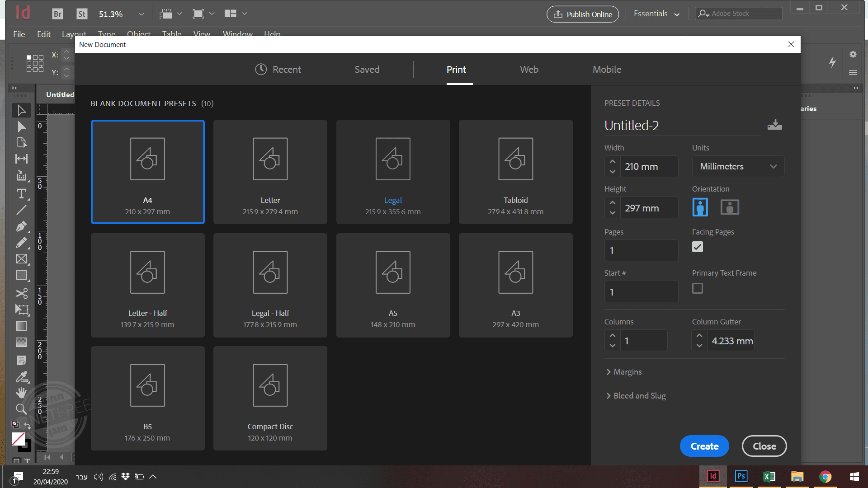Open Photoshop from the taskbar
This screenshot has height=488, width=868.
[x=741, y=476]
